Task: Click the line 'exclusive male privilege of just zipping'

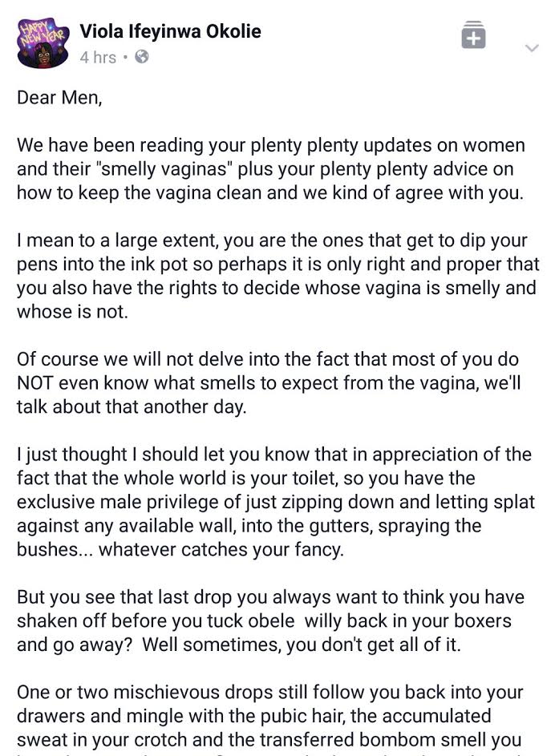Action: click(276, 502)
